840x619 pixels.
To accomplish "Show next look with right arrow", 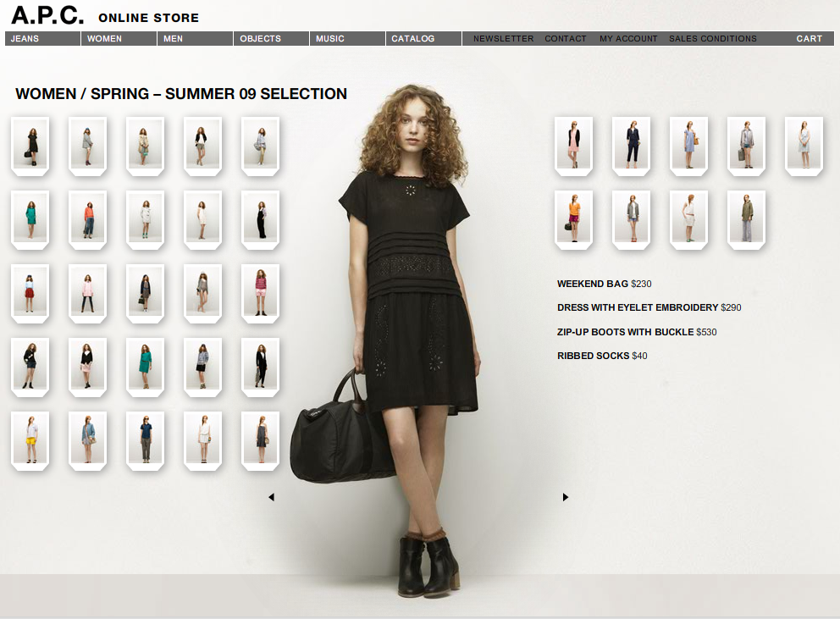I will point(565,497).
